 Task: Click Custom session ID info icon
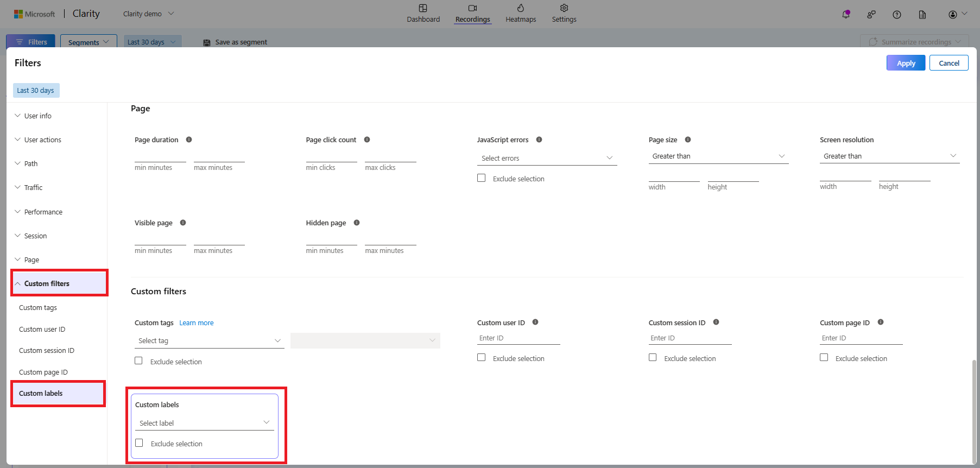[x=716, y=322]
